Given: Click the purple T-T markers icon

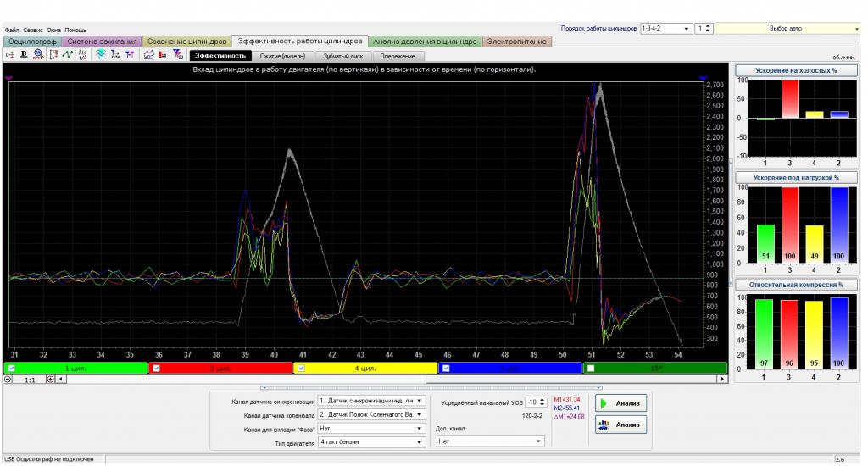Looking at the screenshot, I should click(130, 55).
